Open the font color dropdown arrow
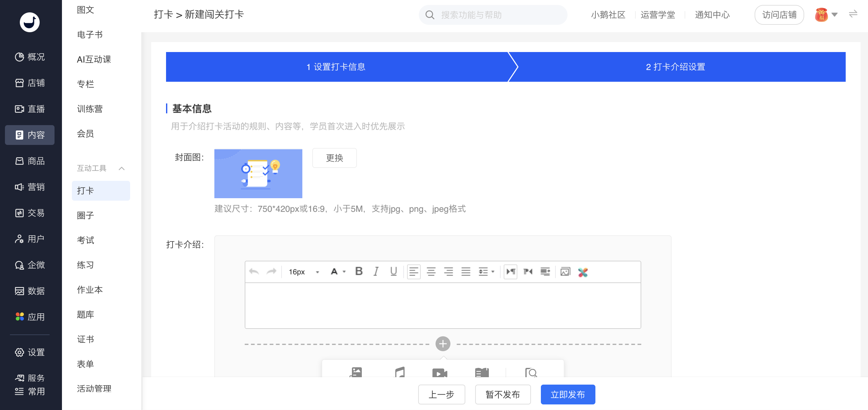Screen dimensions: 868x410 (344, 272)
